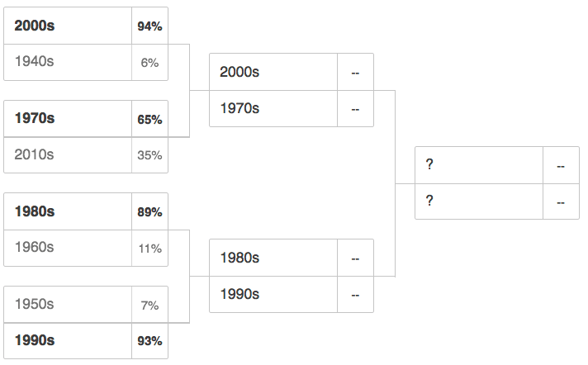588x365 pixels.
Task: Select the 1960s first-round entry
Action: (68, 248)
